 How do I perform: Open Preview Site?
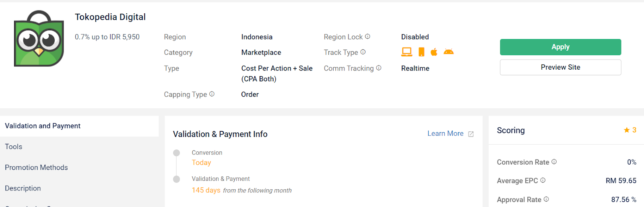point(560,67)
